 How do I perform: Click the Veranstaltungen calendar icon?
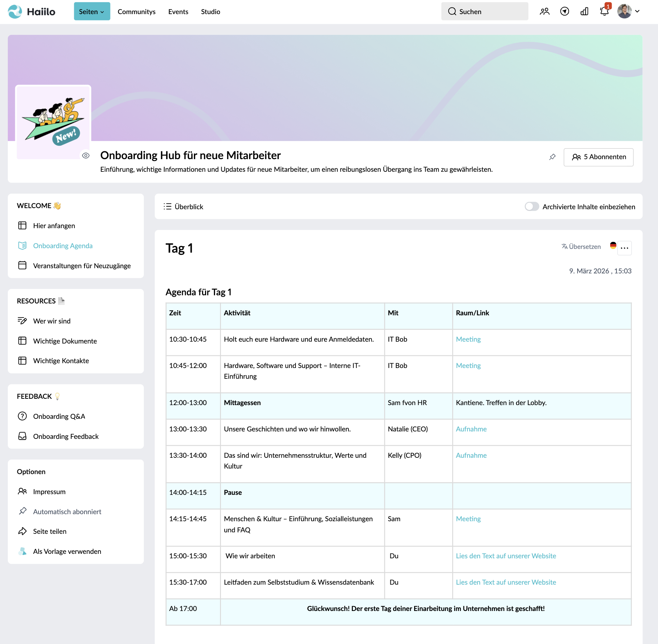tap(22, 265)
